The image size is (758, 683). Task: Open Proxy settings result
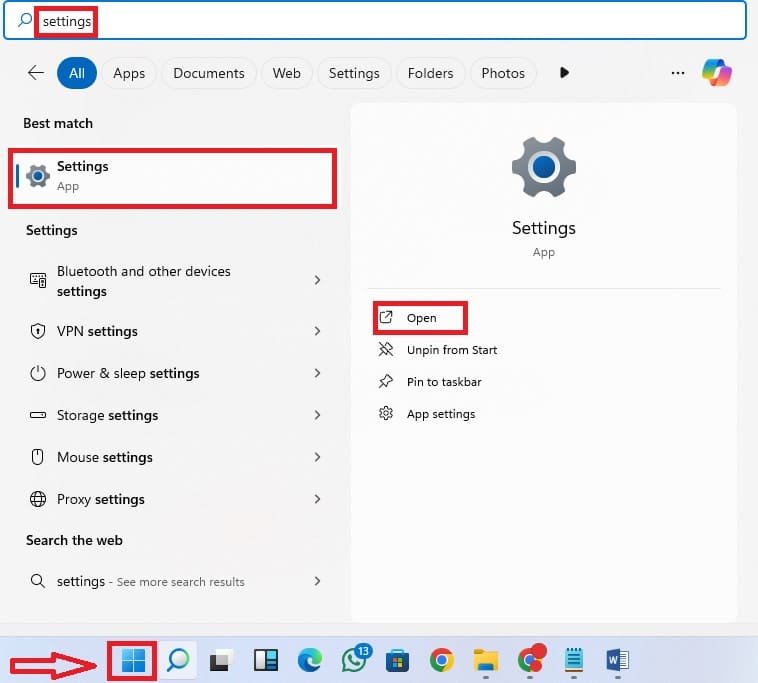[175, 499]
